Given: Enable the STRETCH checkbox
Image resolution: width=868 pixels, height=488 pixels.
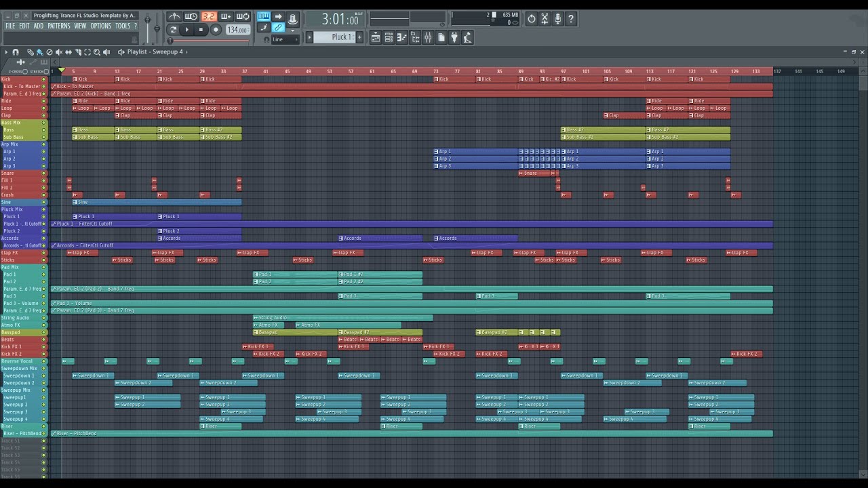Looking at the screenshot, I should (45, 71).
